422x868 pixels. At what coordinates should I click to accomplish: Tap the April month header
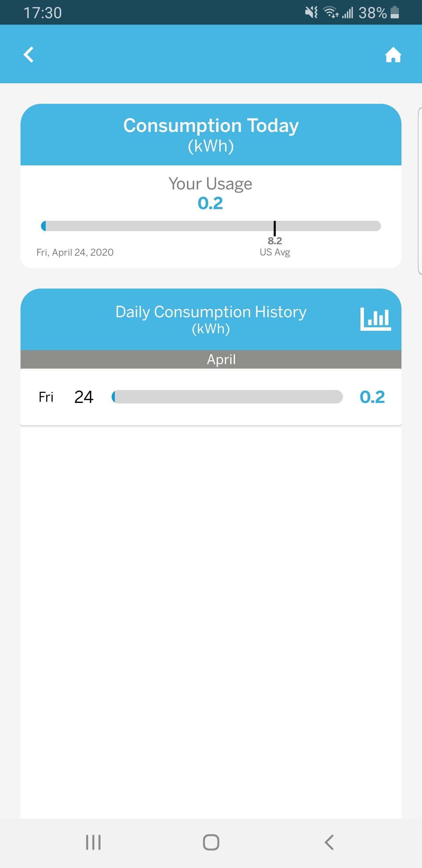click(221, 360)
